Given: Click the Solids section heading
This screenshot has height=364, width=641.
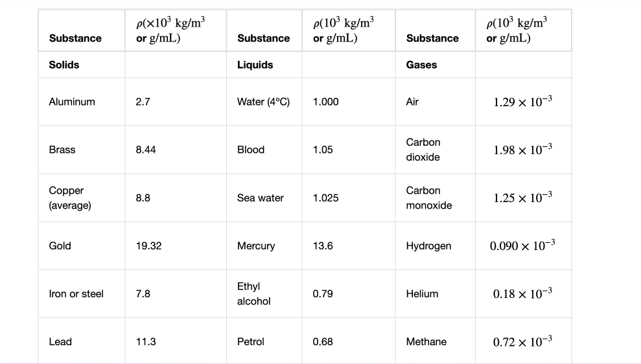Looking at the screenshot, I should [64, 65].
